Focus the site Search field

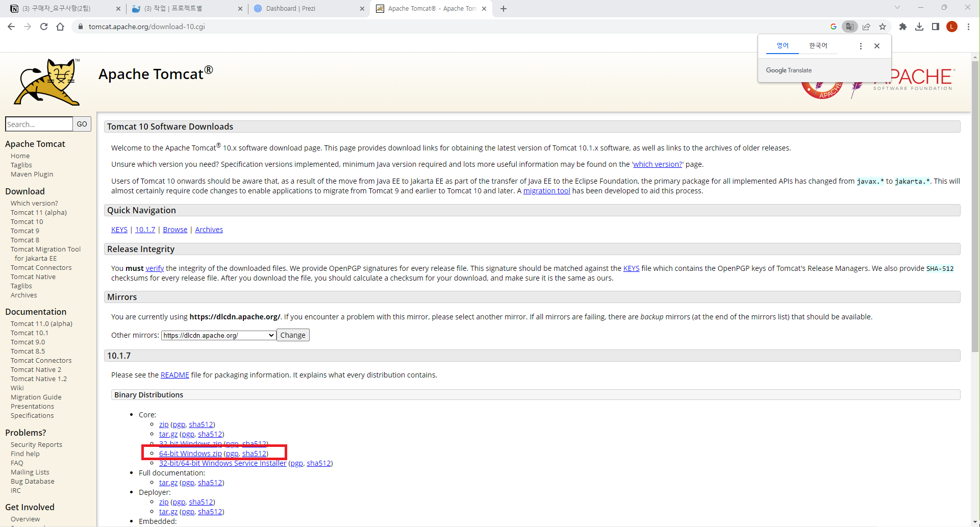[39, 124]
